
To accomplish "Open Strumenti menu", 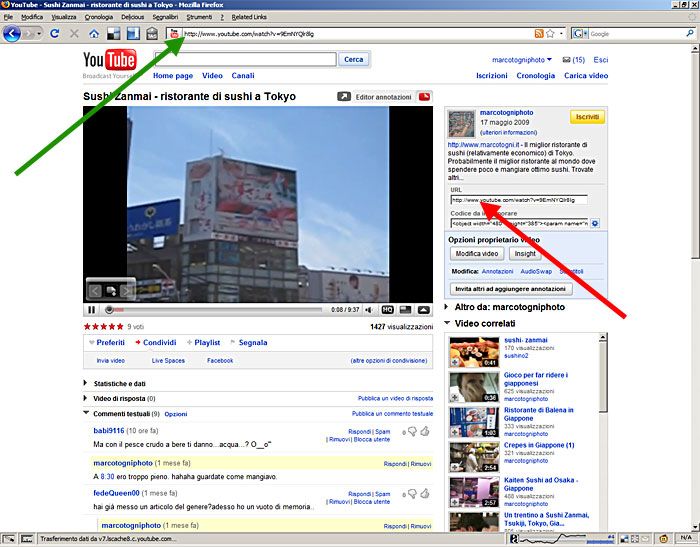I will [199, 17].
